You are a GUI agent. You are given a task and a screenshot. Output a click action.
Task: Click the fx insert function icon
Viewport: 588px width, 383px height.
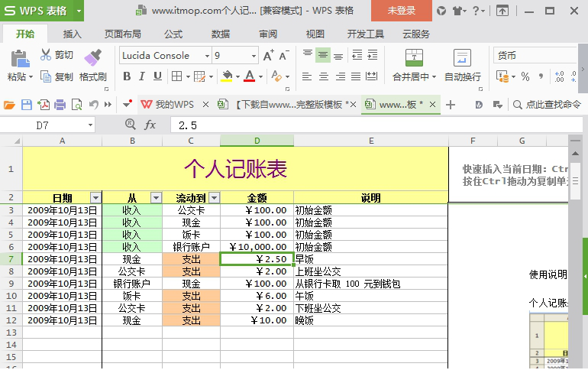pos(150,125)
